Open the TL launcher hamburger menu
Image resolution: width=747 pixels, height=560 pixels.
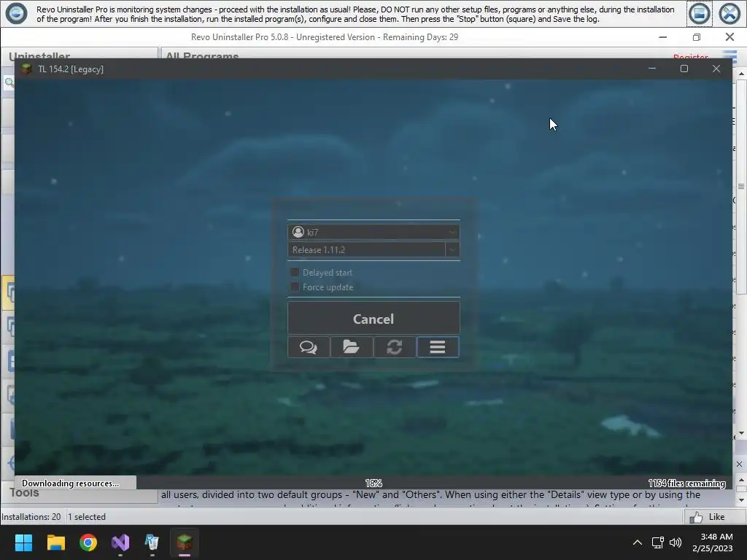point(438,346)
